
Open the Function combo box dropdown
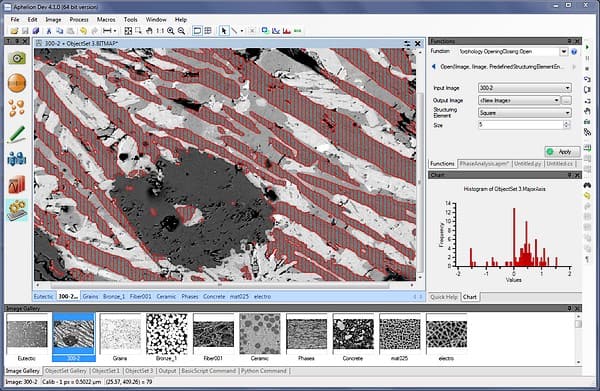pyautogui.click(x=564, y=52)
